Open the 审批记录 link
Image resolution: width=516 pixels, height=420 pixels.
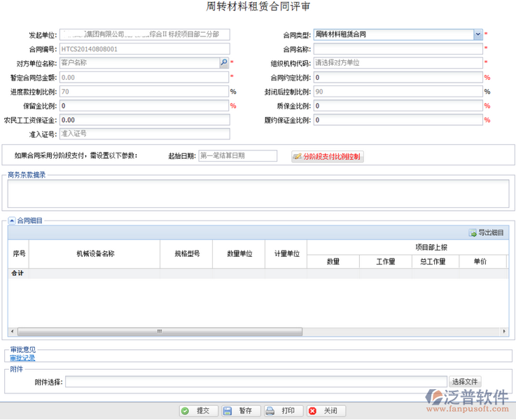[x=22, y=358]
